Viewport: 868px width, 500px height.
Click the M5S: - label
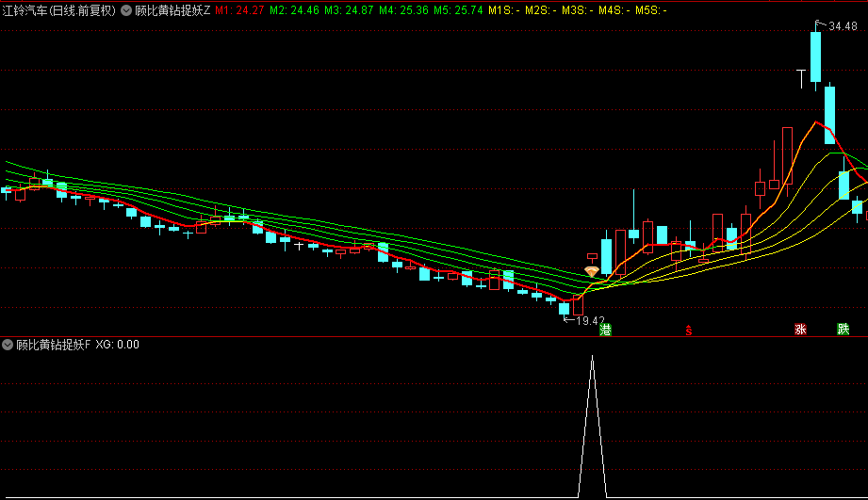[651, 10]
